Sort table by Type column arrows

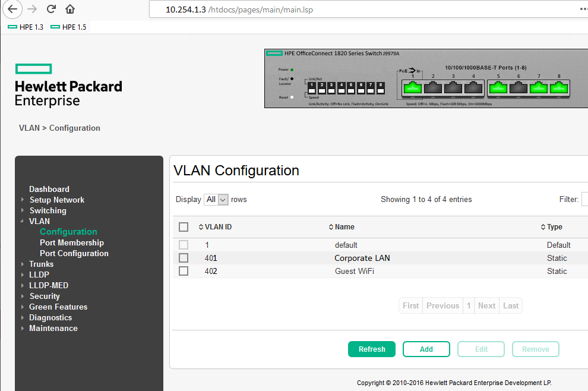543,227
